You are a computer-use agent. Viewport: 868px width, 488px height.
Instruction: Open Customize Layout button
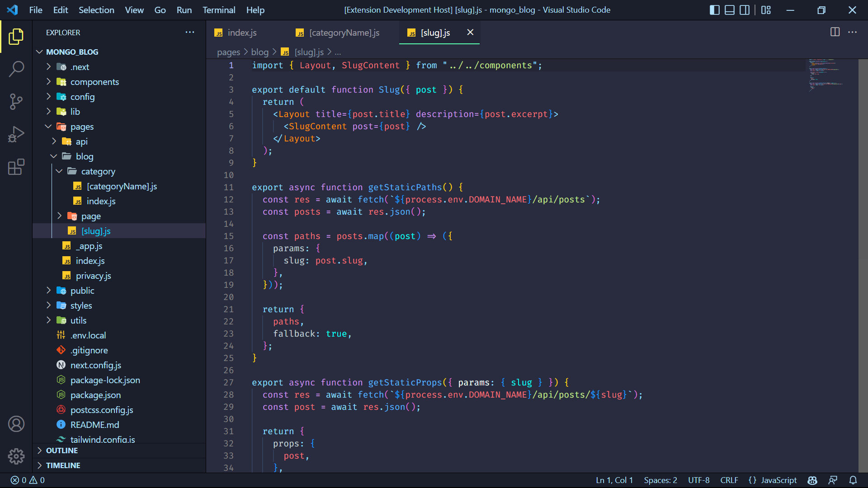click(x=766, y=10)
